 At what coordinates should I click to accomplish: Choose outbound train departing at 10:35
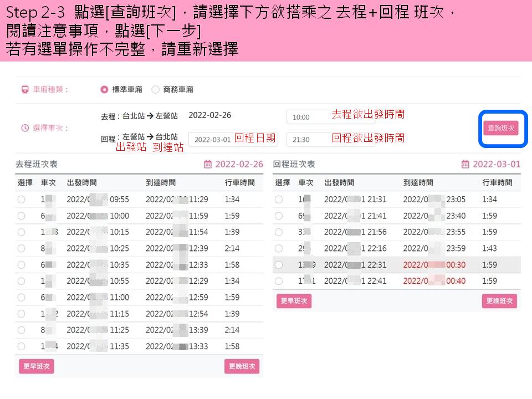coord(22,265)
